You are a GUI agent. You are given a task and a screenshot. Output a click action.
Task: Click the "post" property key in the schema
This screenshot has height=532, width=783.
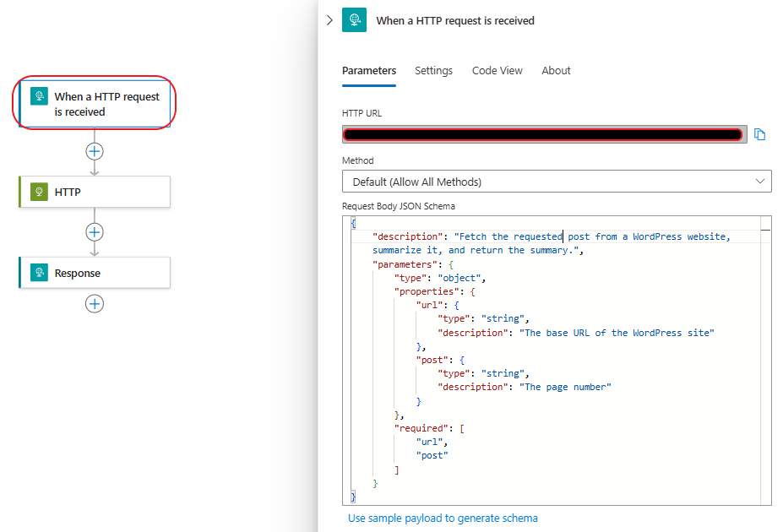point(432,360)
